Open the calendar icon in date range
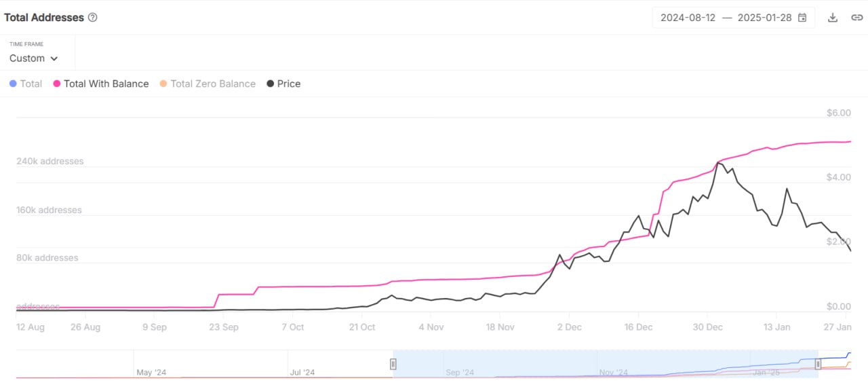 (x=802, y=18)
